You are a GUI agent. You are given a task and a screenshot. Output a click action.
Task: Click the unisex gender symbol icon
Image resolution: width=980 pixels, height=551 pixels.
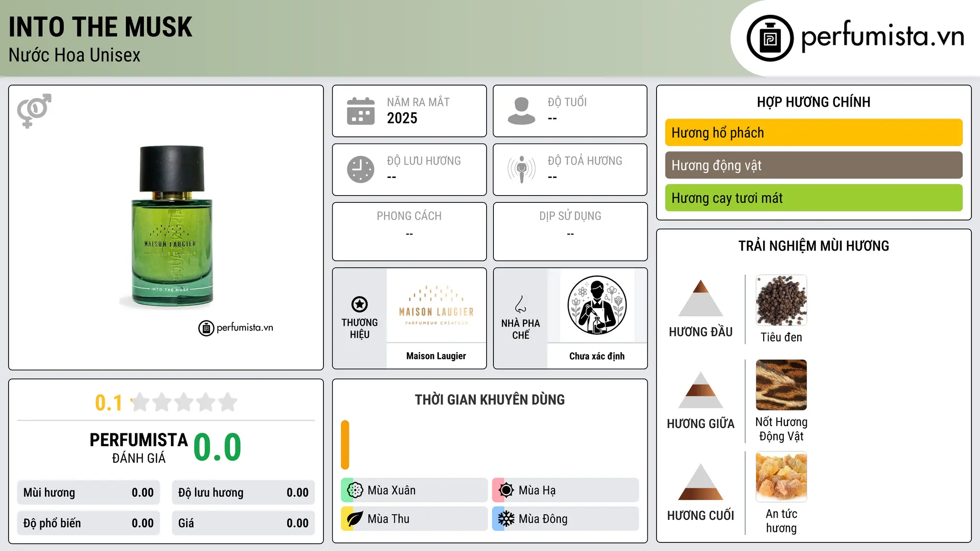tap(34, 110)
